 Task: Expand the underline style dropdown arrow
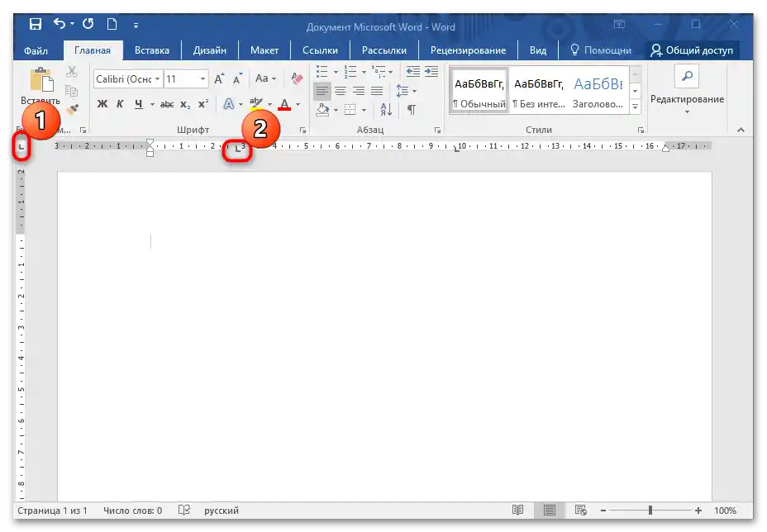click(152, 104)
